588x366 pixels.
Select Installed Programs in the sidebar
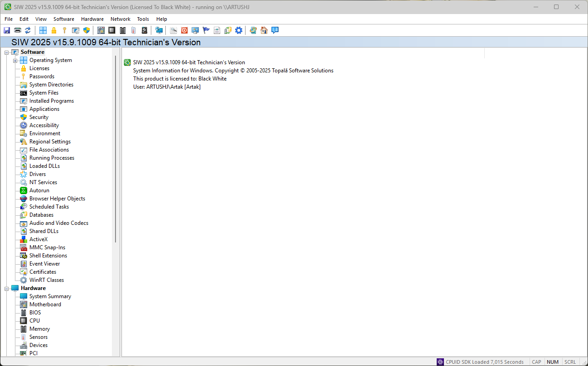pyautogui.click(x=51, y=101)
